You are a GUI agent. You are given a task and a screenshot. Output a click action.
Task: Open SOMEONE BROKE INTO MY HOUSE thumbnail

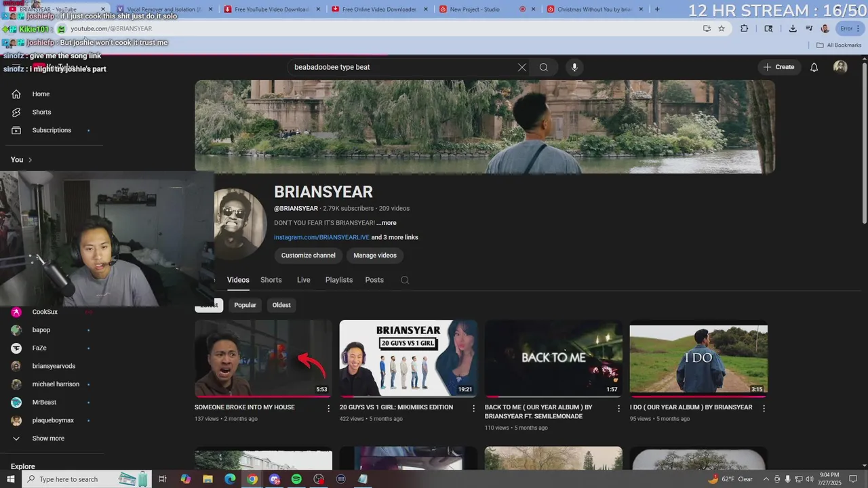263,359
